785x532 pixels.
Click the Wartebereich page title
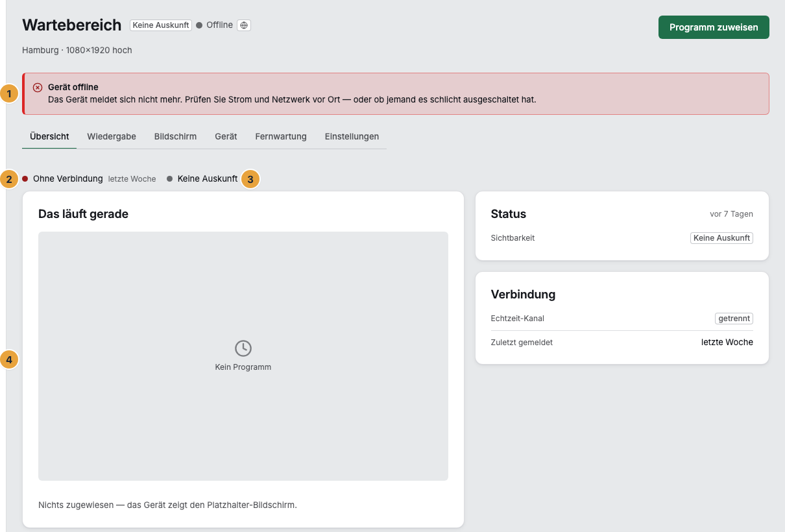pyautogui.click(x=72, y=25)
